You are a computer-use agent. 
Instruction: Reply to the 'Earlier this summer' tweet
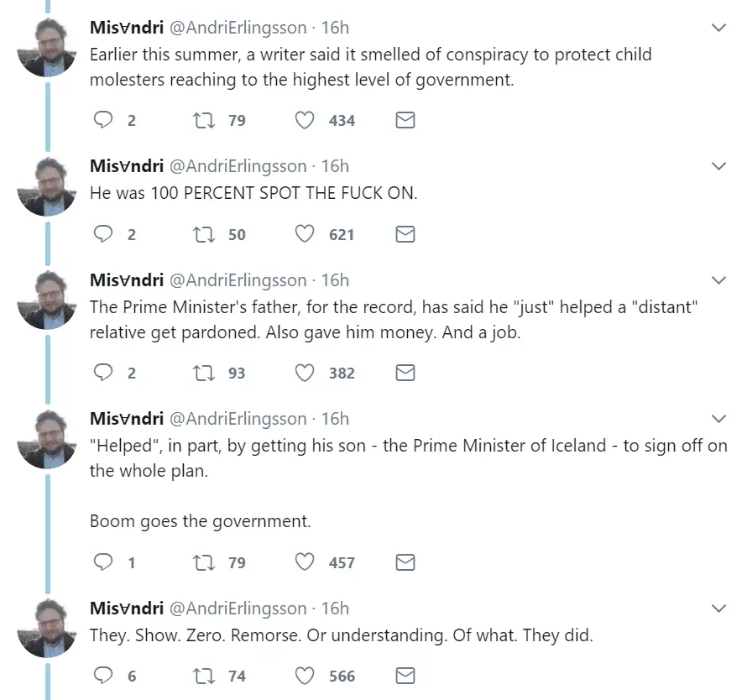(102, 121)
